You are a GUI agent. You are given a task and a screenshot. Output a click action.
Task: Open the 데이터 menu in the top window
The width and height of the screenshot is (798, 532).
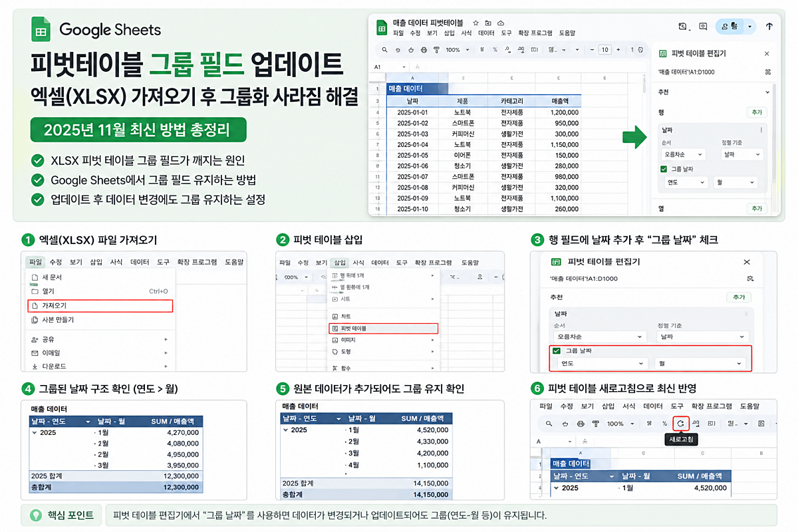(x=486, y=33)
